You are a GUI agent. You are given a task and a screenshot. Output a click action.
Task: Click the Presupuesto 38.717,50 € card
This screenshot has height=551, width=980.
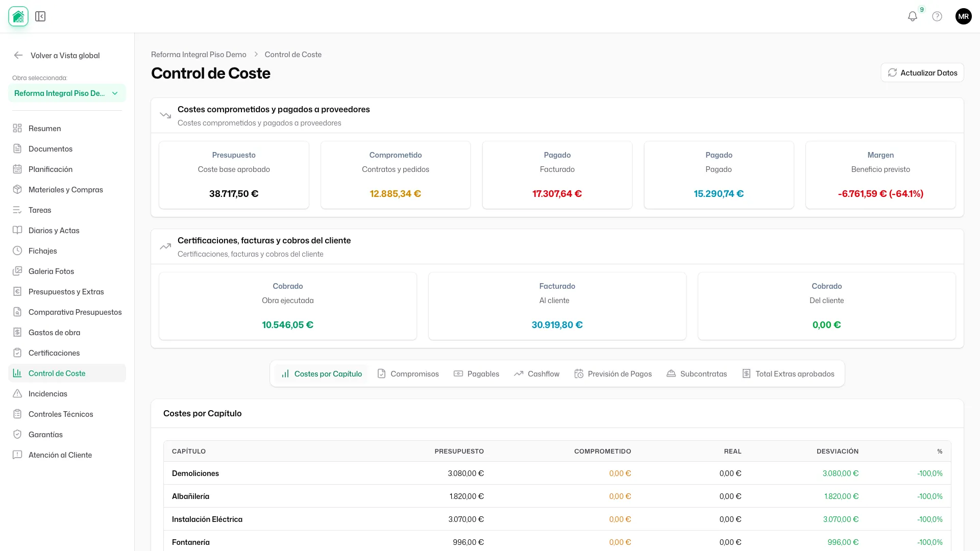tap(234, 175)
